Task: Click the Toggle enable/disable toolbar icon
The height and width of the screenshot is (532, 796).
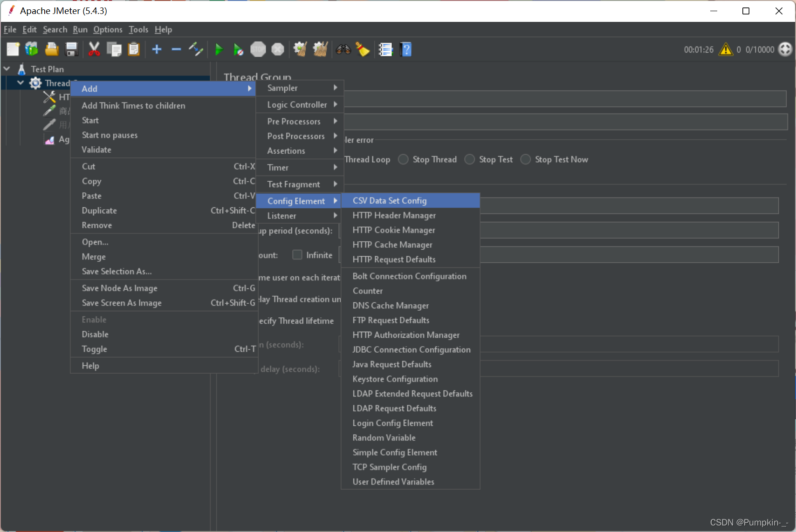Action: pos(196,49)
